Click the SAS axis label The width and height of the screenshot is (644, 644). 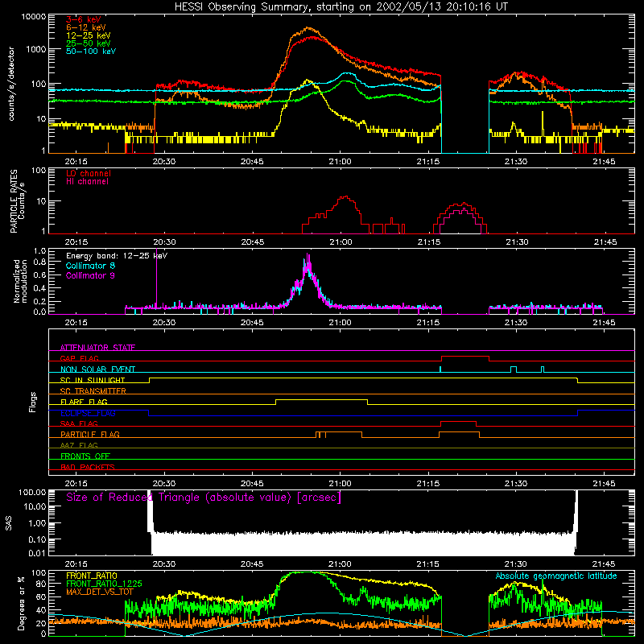coord(9,523)
